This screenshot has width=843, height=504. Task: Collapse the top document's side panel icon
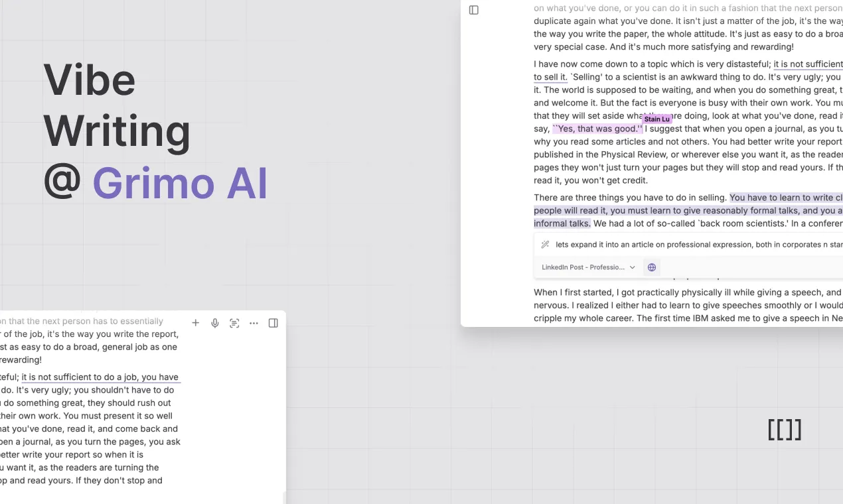473,10
